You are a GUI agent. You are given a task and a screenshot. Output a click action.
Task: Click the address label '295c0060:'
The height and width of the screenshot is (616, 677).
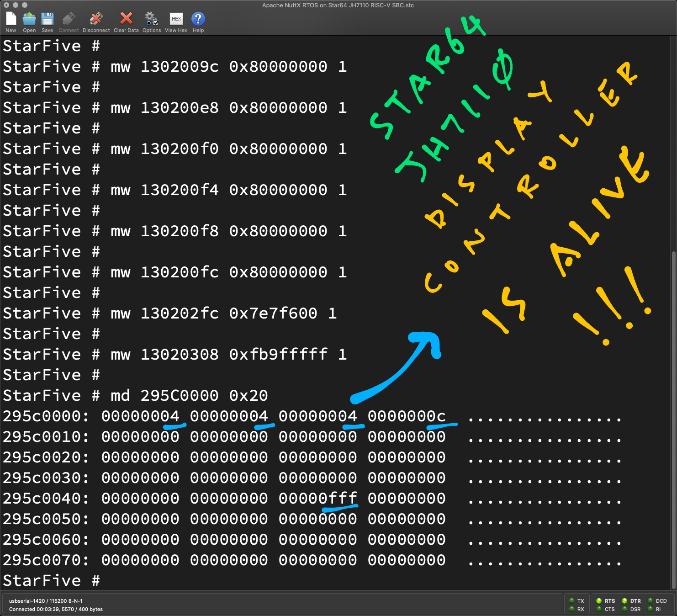click(46, 540)
